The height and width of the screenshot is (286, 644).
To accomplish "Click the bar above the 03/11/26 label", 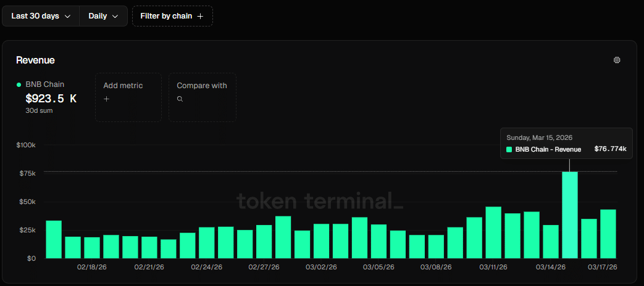I will 493,233.
